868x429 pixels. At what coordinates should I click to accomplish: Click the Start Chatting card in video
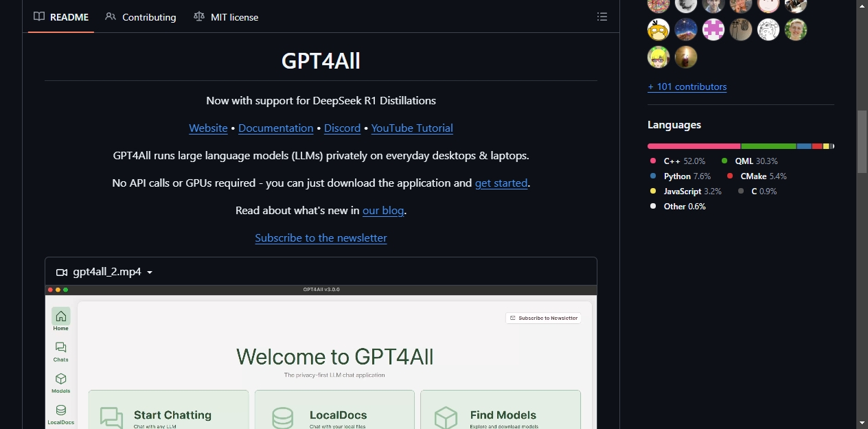tap(169, 410)
